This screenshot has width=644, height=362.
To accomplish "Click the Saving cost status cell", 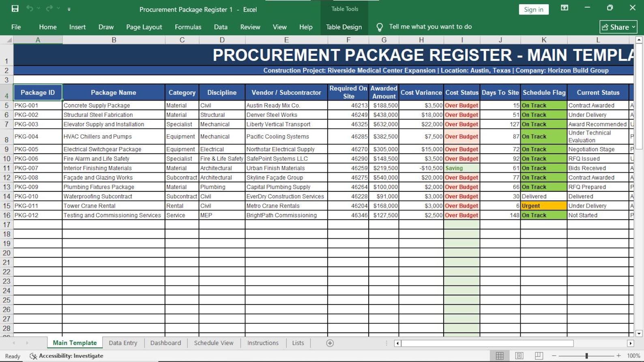I will click(x=462, y=168).
